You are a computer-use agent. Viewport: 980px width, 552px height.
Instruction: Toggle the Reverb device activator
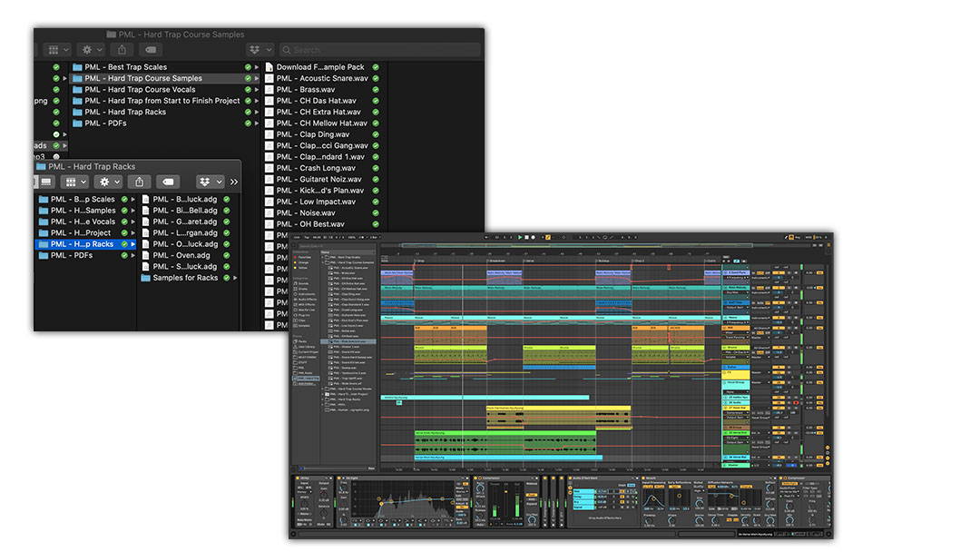(644, 478)
